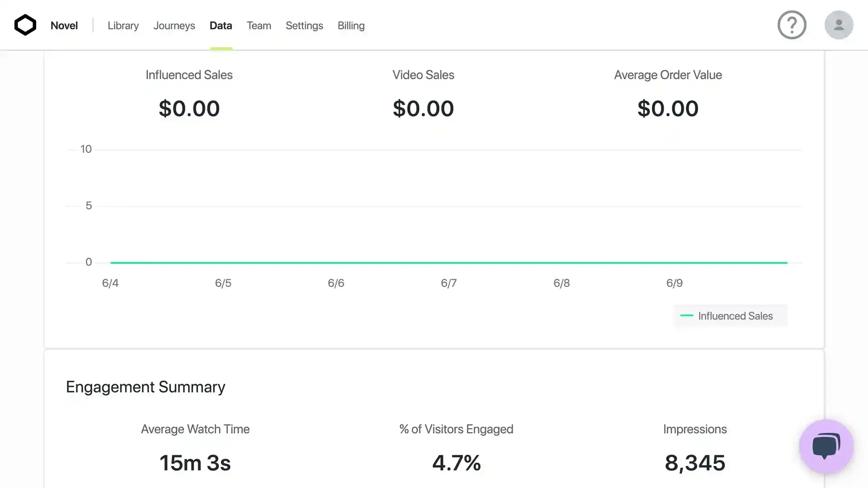Click the green legend line swatch
The image size is (868, 488).
(x=687, y=315)
